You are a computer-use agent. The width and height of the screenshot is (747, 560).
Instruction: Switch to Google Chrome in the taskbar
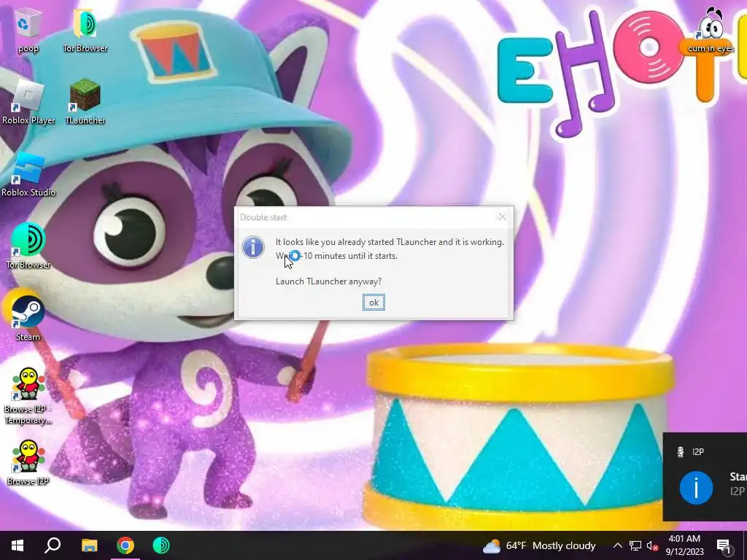click(x=125, y=545)
